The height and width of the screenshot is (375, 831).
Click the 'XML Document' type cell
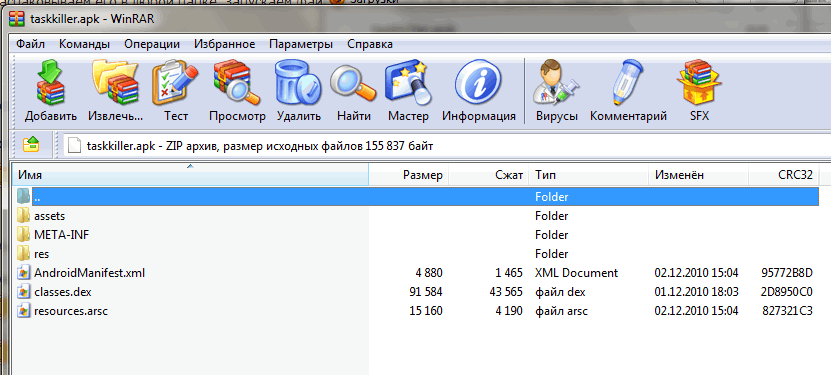tap(577, 273)
